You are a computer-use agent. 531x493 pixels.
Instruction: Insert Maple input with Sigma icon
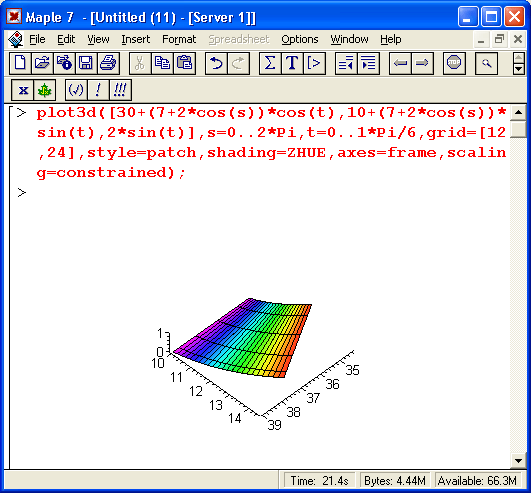270,63
